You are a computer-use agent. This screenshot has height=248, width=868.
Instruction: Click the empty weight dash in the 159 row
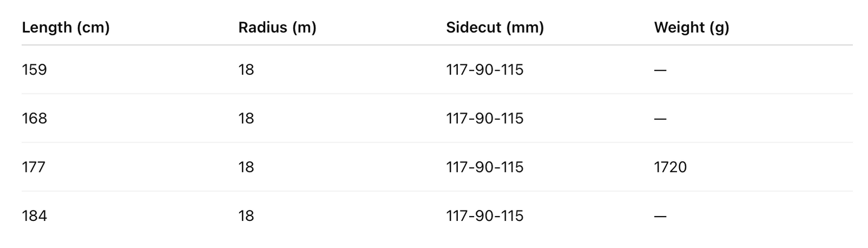660,70
